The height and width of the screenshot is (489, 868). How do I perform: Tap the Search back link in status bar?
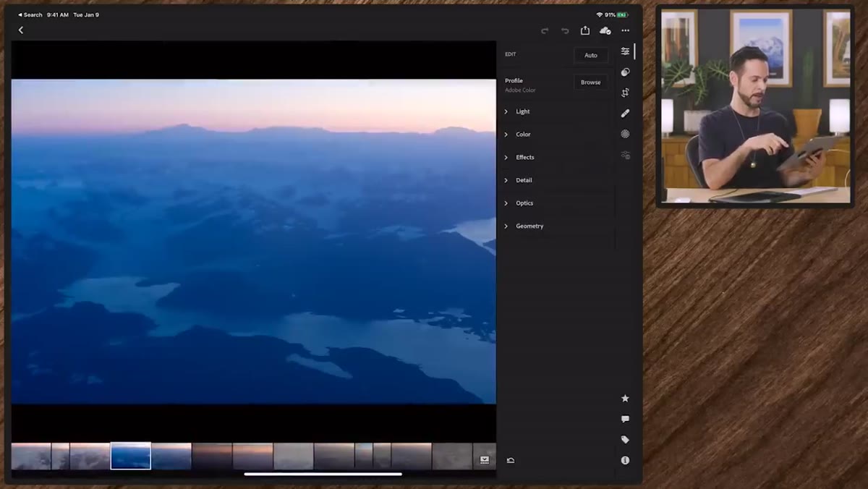[30, 14]
